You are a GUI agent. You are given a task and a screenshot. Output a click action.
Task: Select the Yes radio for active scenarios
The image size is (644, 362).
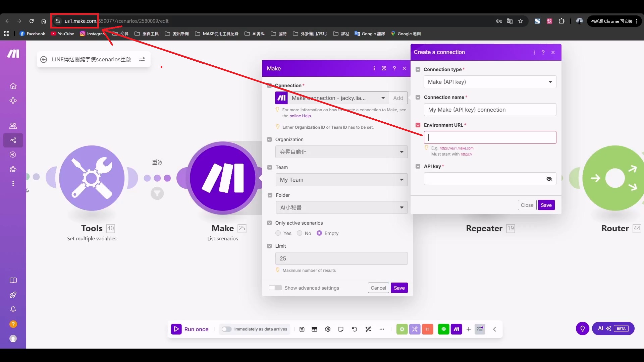click(x=278, y=233)
